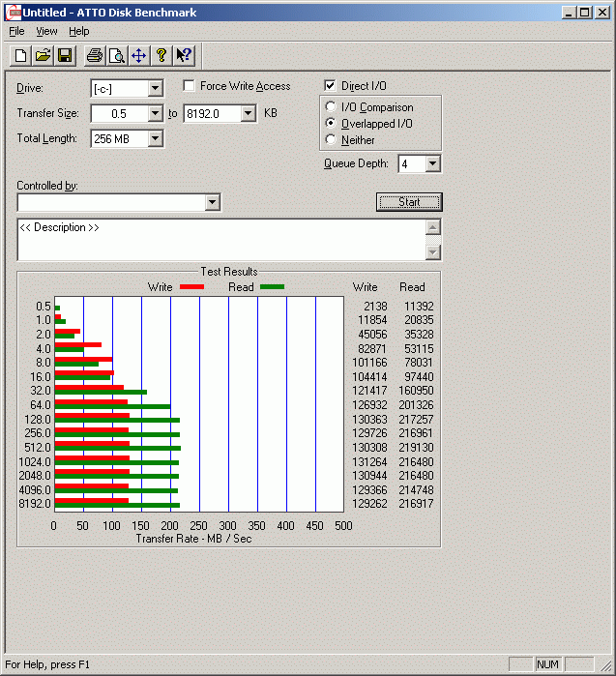Click the read value 97440
Viewport: 616px width, 676px height.
coord(419,377)
